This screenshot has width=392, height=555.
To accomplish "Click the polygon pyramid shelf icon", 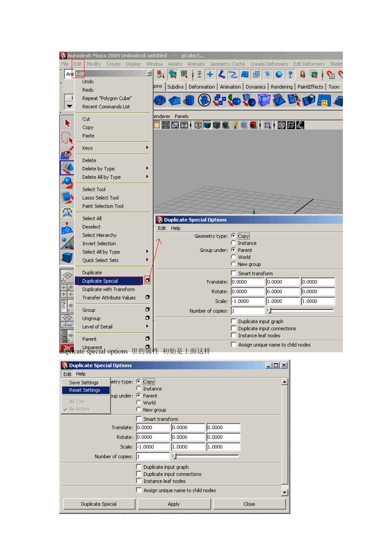I will pos(175,100).
